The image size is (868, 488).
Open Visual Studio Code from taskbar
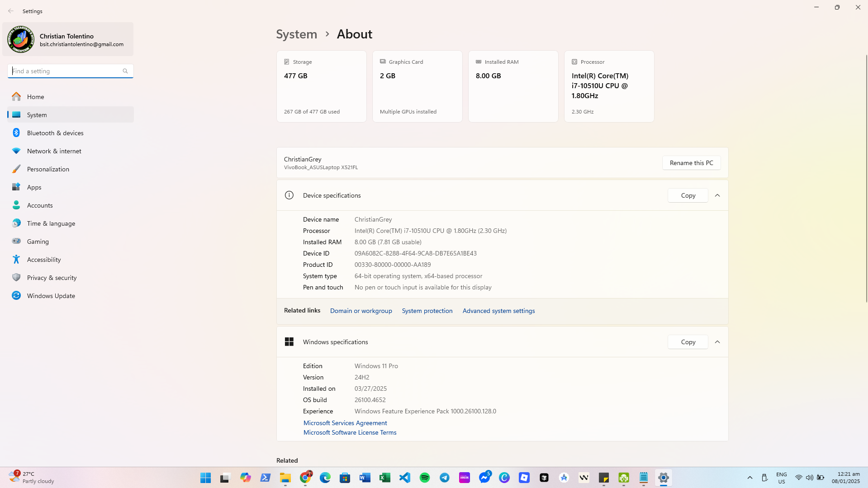pos(405,478)
